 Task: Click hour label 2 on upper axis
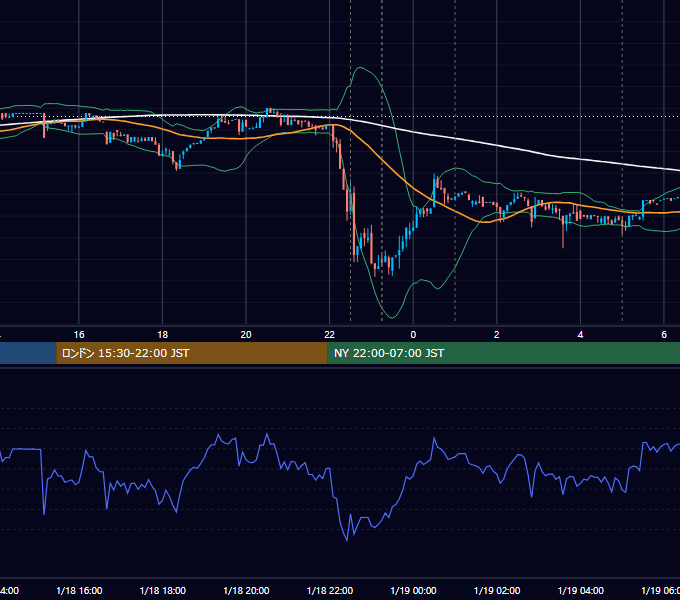click(497, 335)
